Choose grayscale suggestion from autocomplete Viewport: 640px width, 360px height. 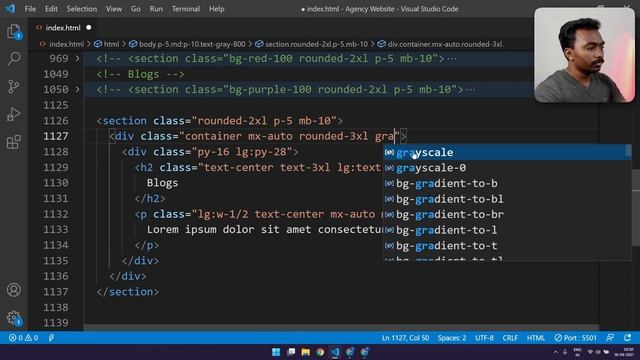pos(506,152)
